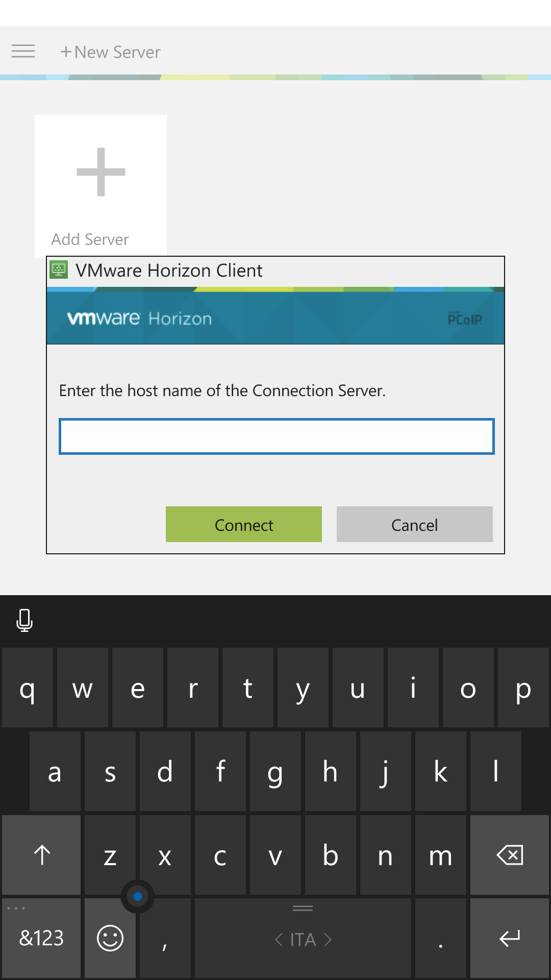Tap the l key

(x=496, y=771)
